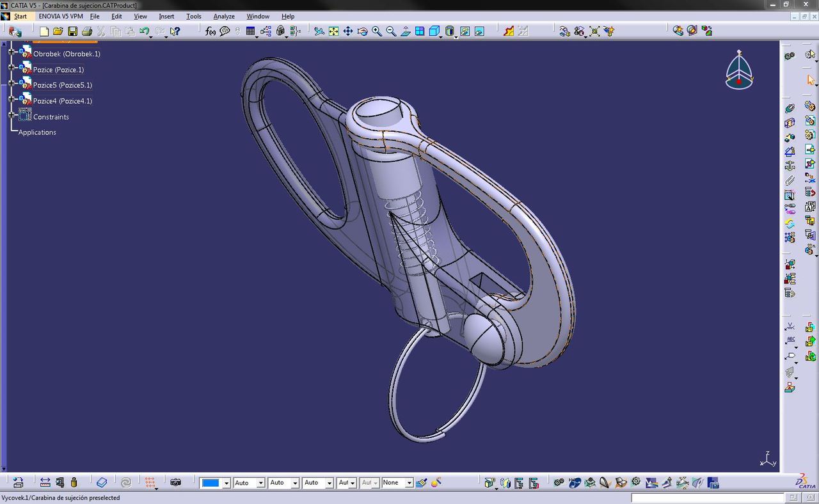
Task: Open the Insert menu
Action: pyautogui.click(x=166, y=16)
